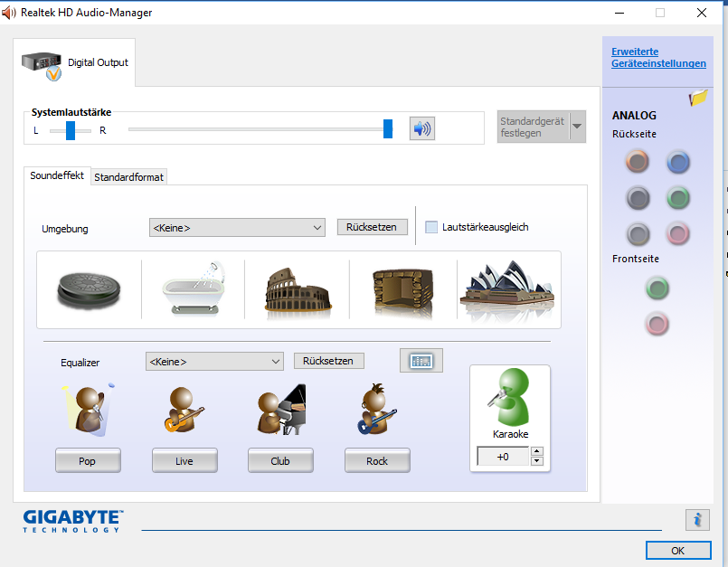Click the blue information icon
The height and width of the screenshot is (567, 728).
click(697, 520)
